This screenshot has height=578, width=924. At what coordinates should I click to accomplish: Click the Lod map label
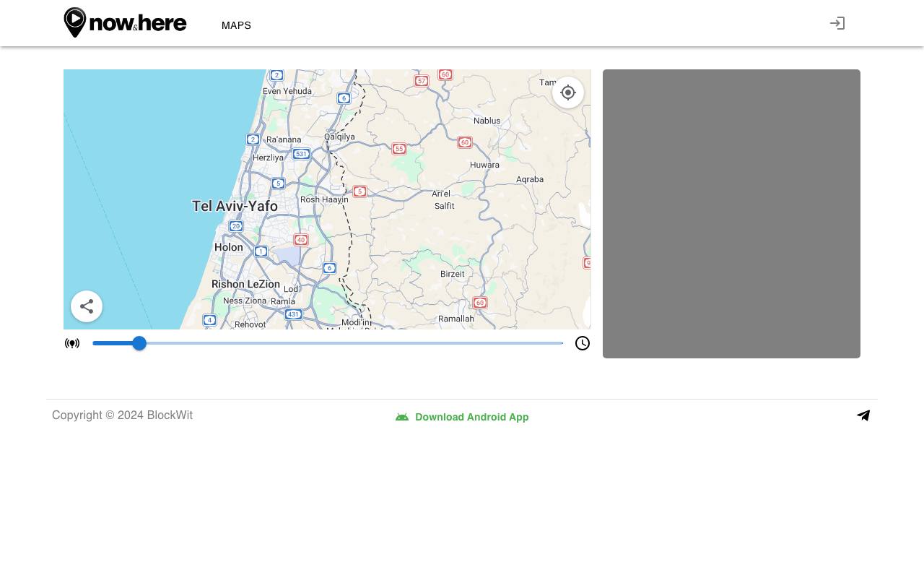coord(291,289)
